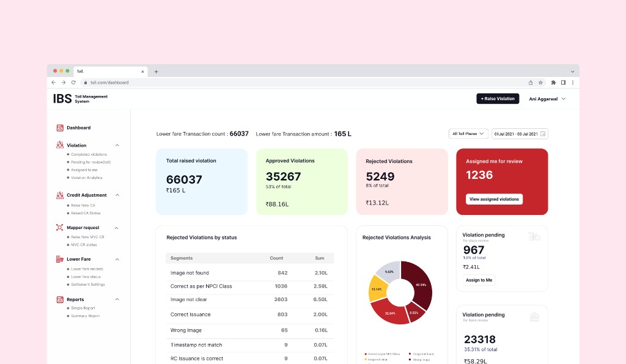
Task: Open the Dashboard using its sidebar icon
Action: point(61,128)
